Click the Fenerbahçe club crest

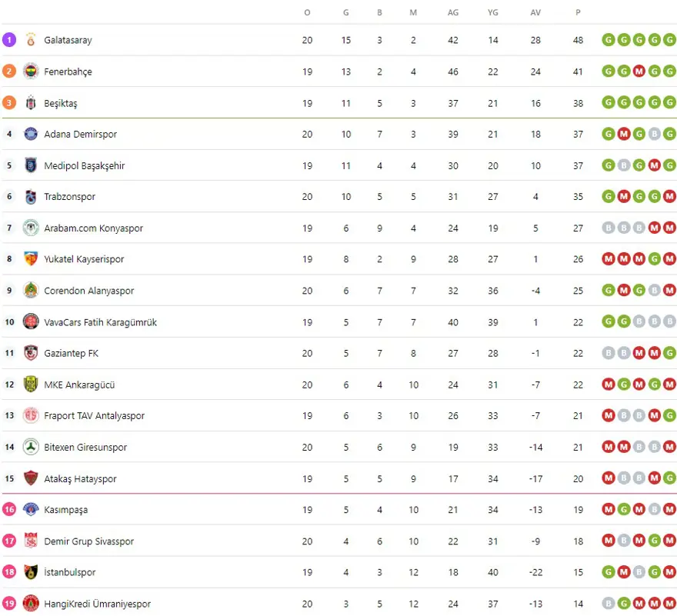pyautogui.click(x=31, y=72)
